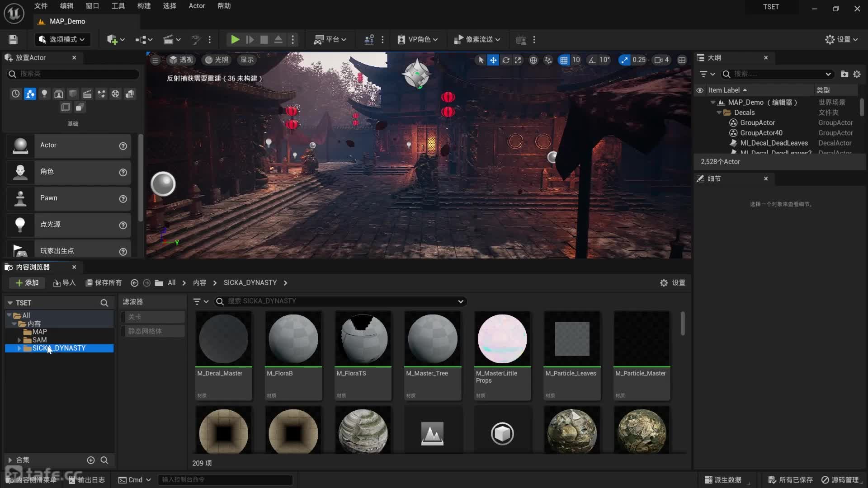Select the rotate gizmo tool in the viewport
Viewport: 868px width, 488px height.
point(506,60)
